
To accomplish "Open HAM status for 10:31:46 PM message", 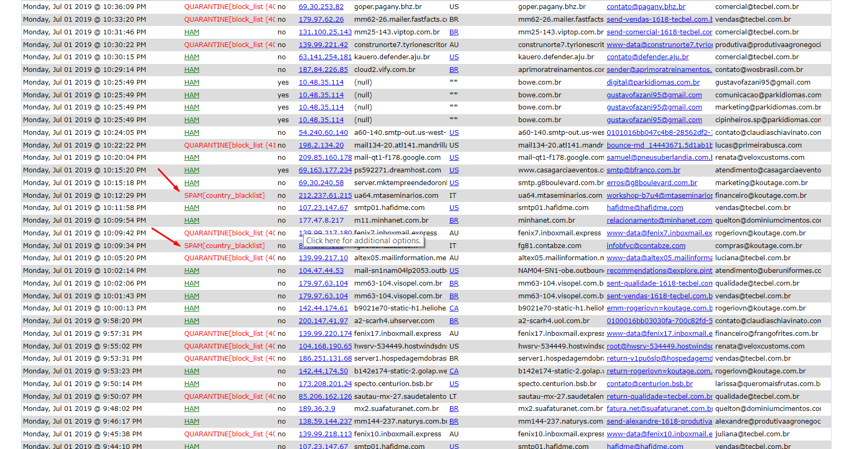I will click(191, 32).
